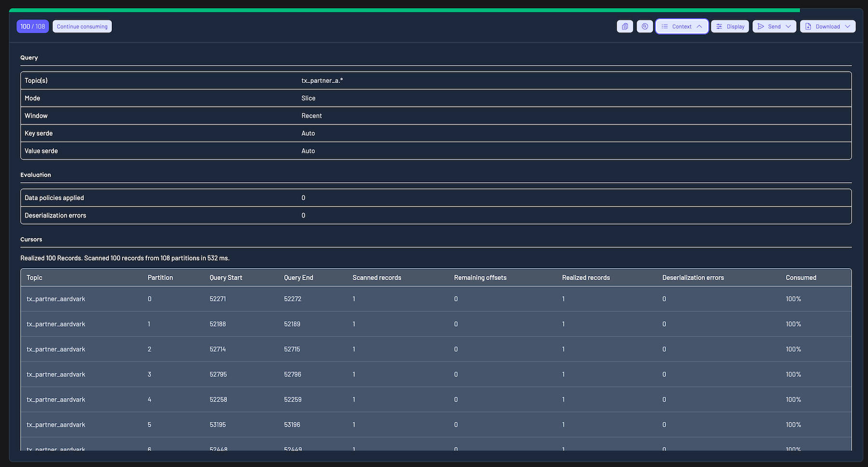Screen dimensions: 868x467
Task: Click the copy to clipboard icon
Action: click(x=624, y=27)
